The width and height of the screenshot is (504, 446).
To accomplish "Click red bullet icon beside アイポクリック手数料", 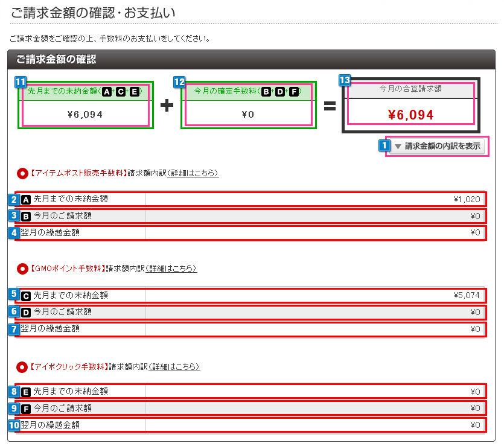I will [x=22, y=367].
